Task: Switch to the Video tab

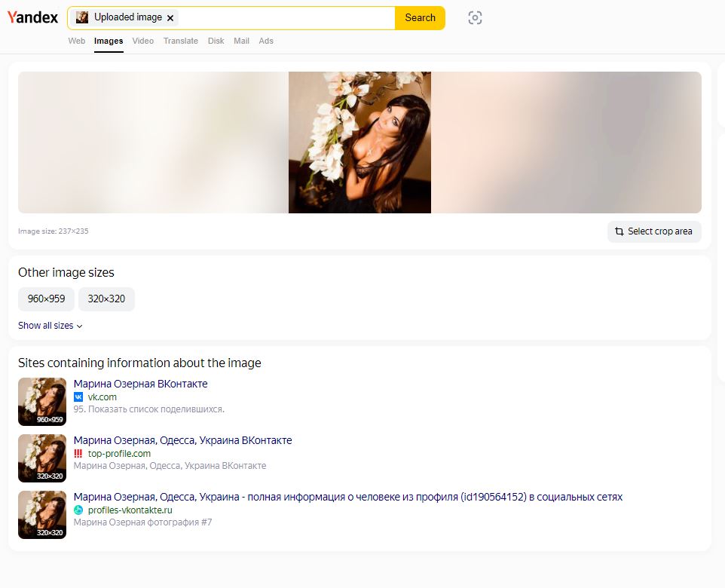Action: point(143,41)
